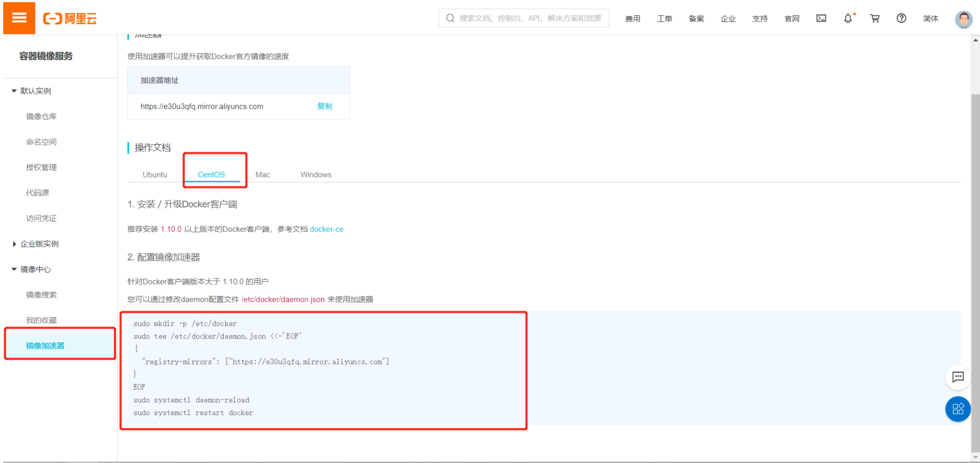Open 费用 in the top navigation

click(x=632, y=19)
